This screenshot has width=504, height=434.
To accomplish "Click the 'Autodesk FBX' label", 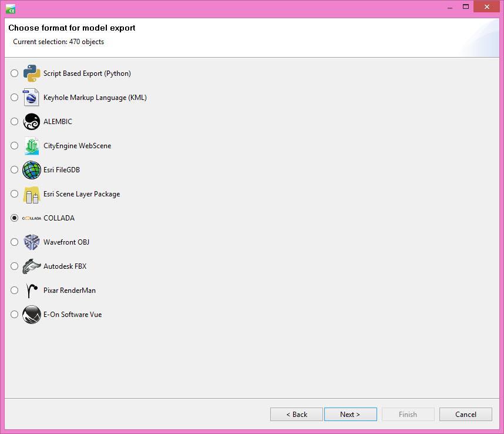I will [x=65, y=266].
